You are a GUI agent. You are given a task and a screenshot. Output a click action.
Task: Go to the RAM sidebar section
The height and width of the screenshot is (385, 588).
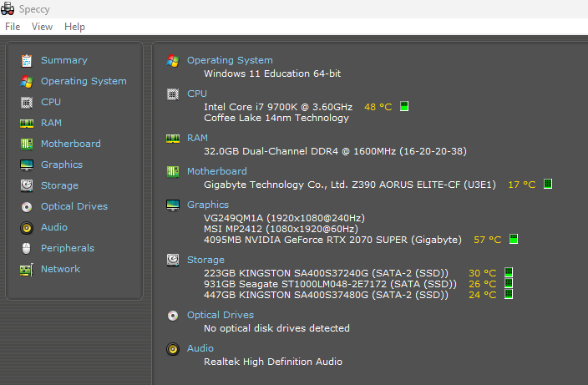[x=51, y=123]
